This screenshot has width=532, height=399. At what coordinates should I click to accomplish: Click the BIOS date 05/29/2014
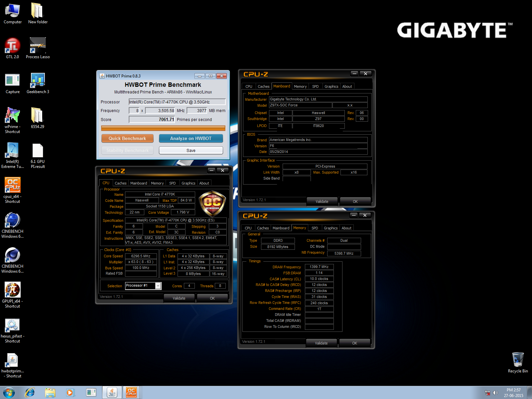(x=318, y=152)
